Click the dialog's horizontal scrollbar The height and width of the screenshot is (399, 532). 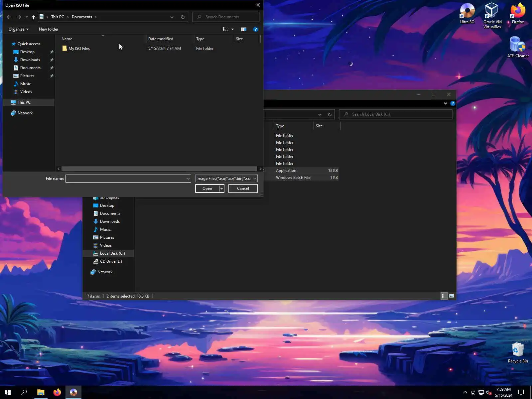[159, 169]
